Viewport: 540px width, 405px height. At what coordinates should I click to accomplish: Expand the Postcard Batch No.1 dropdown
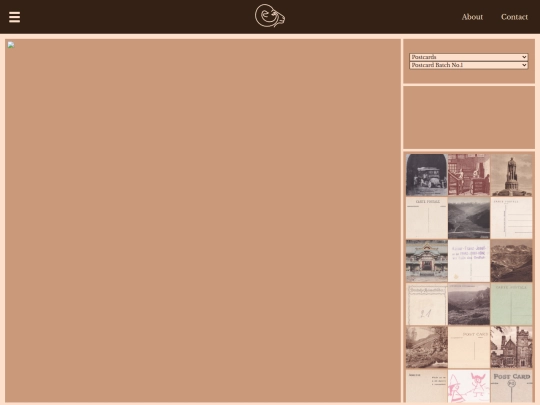[x=468, y=65]
